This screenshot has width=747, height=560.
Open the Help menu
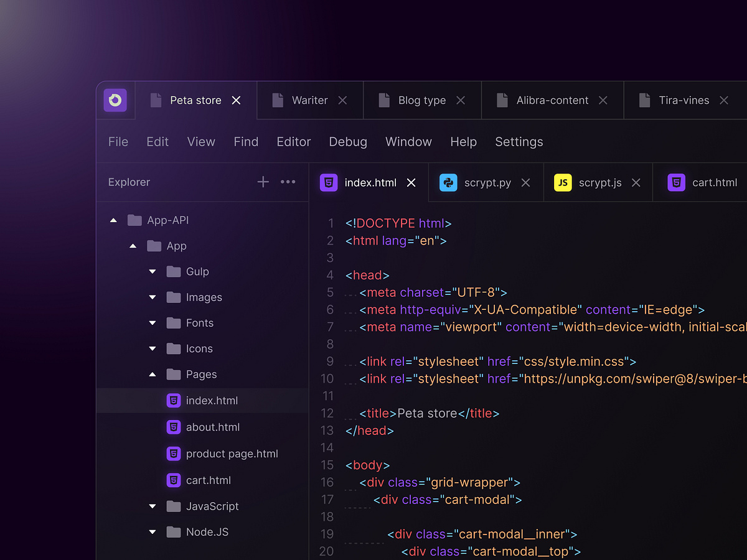(x=464, y=142)
